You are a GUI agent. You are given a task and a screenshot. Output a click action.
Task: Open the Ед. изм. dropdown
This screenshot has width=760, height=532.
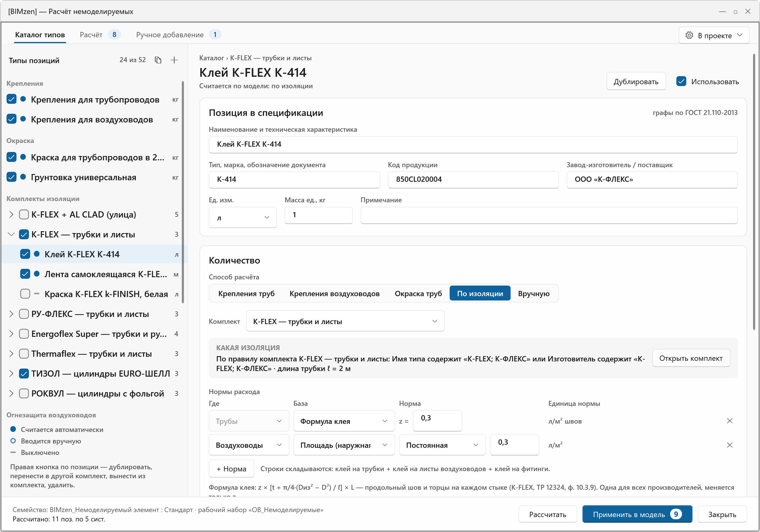pos(243,217)
